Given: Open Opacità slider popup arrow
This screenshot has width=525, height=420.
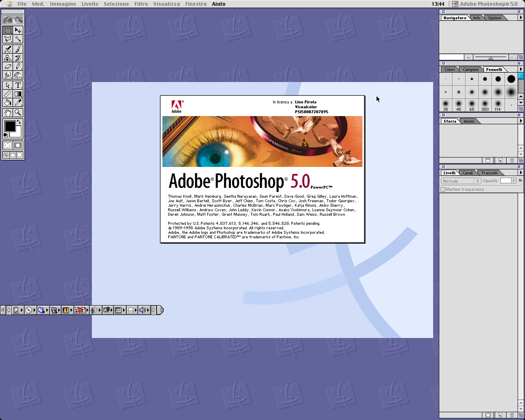Looking at the screenshot, I should point(514,180).
